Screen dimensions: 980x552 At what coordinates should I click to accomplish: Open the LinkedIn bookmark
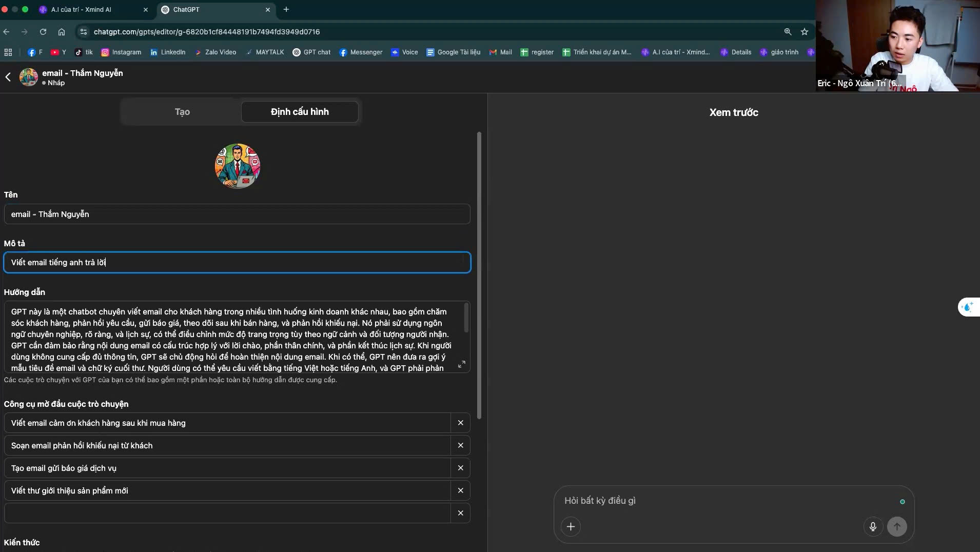(x=168, y=52)
